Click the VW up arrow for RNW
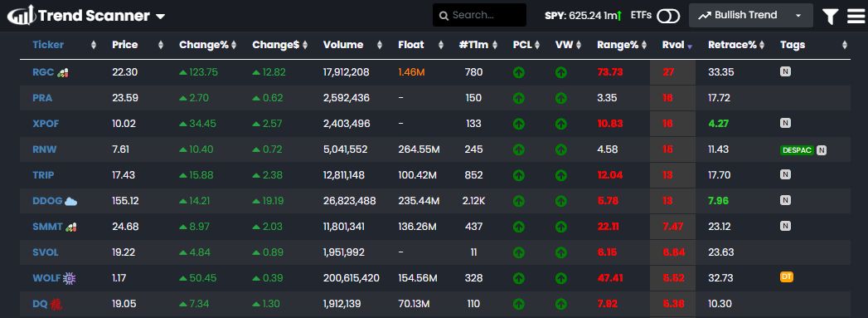This screenshot has width=868, height=318. (x=560, y=149)
